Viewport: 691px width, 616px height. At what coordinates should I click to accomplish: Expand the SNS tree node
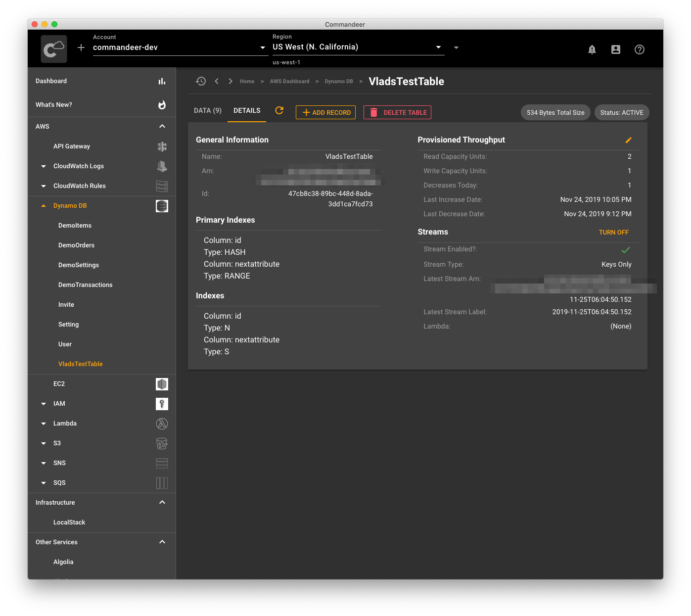pyautogui.click(x=44, y=463)
